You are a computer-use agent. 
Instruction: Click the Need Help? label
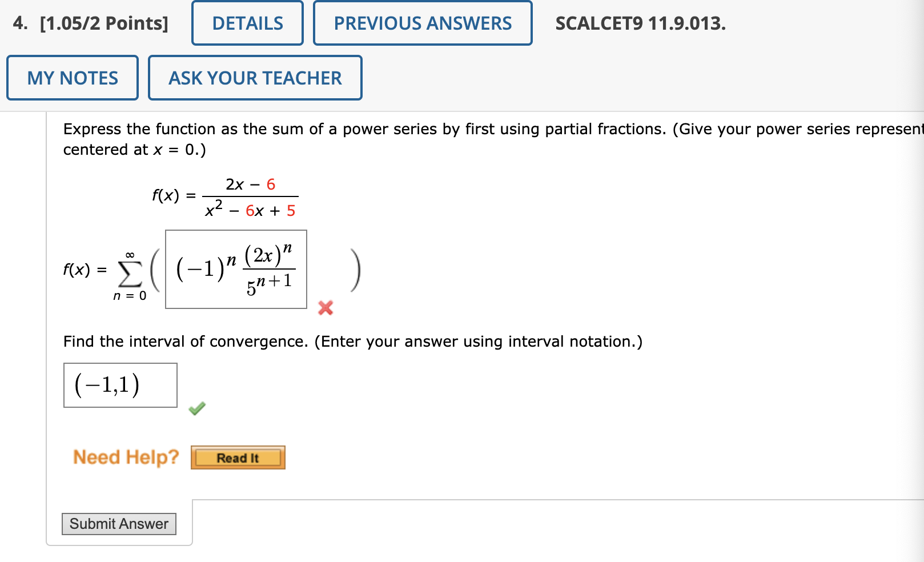click(125, 457)
